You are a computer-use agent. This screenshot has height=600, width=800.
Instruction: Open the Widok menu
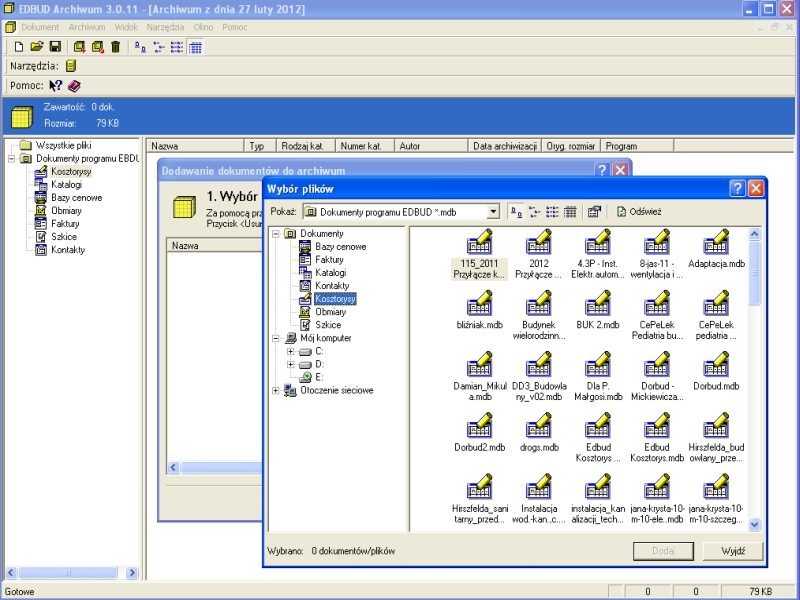click(x=126, y=27)
